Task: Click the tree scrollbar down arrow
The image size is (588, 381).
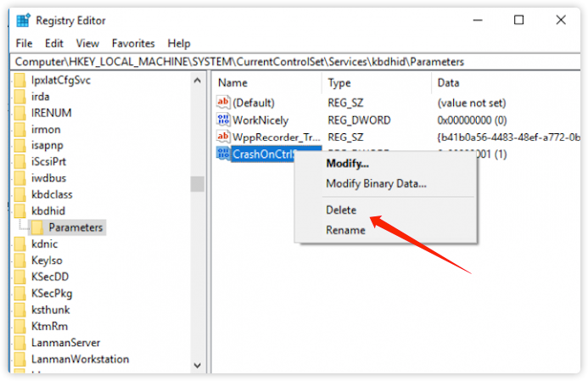Action: point(197,365)
